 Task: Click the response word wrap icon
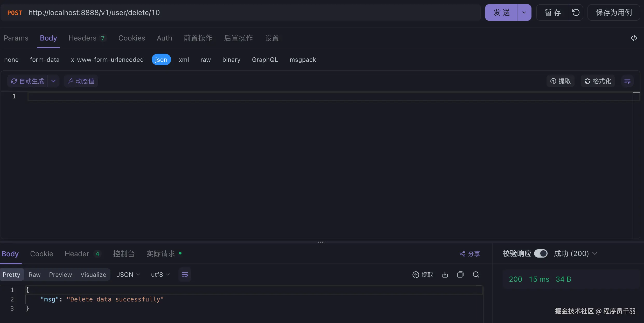coord(185,274)
